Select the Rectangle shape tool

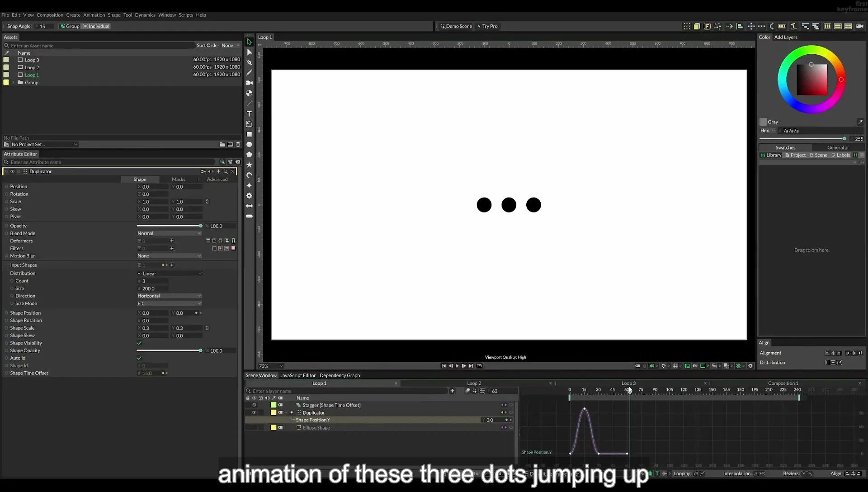(x=249, y=134)
